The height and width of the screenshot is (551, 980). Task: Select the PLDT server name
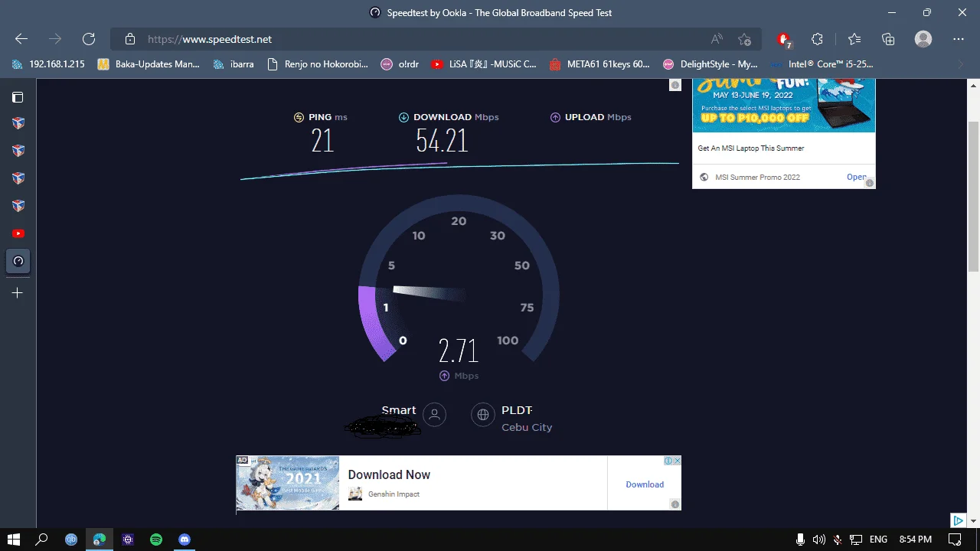(x=517, y=411)
